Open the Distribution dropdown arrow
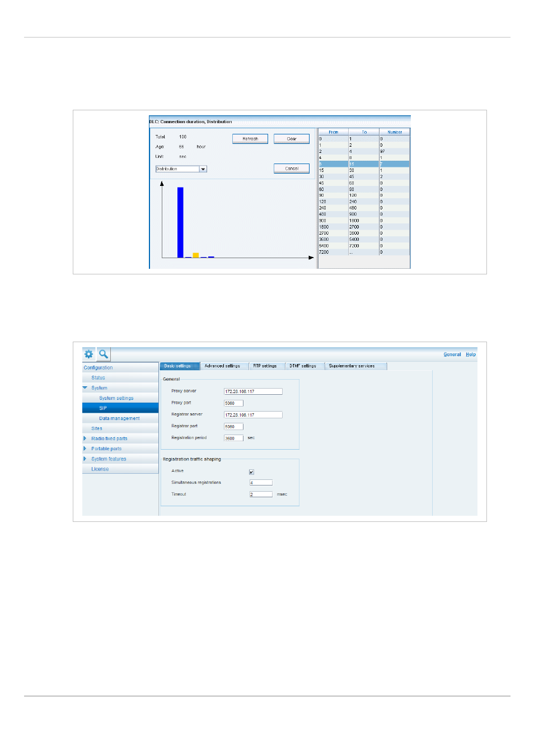Viewport: 534px width, 756px height. 203,169
